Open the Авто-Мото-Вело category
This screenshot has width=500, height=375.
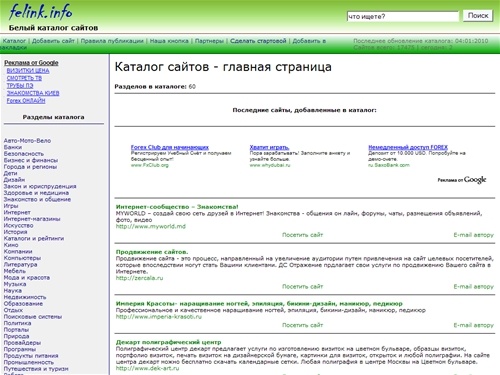point(27,141)
